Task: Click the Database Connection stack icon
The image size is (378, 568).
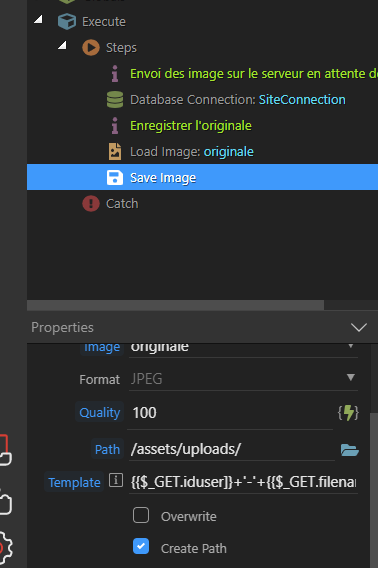Action: coord(115,100)
